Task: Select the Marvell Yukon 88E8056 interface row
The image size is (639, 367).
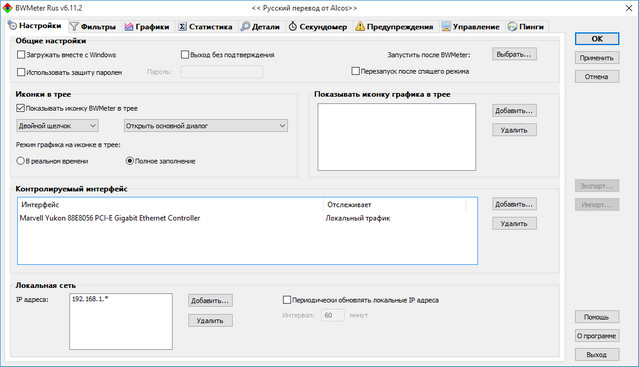Action: pos(247,218)
